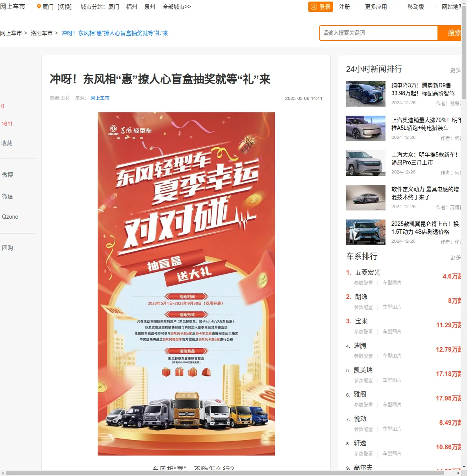Open the 途昂Pro news thumbnail

point(366,163)
